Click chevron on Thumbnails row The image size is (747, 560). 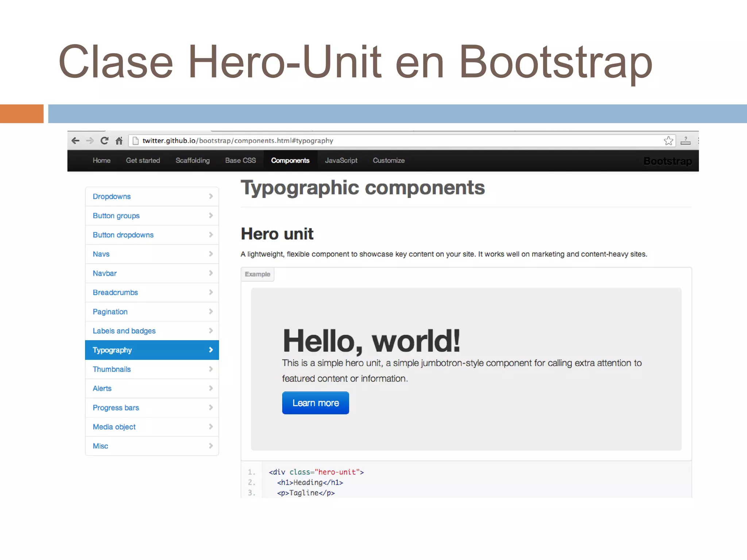(x=211, y=369)
